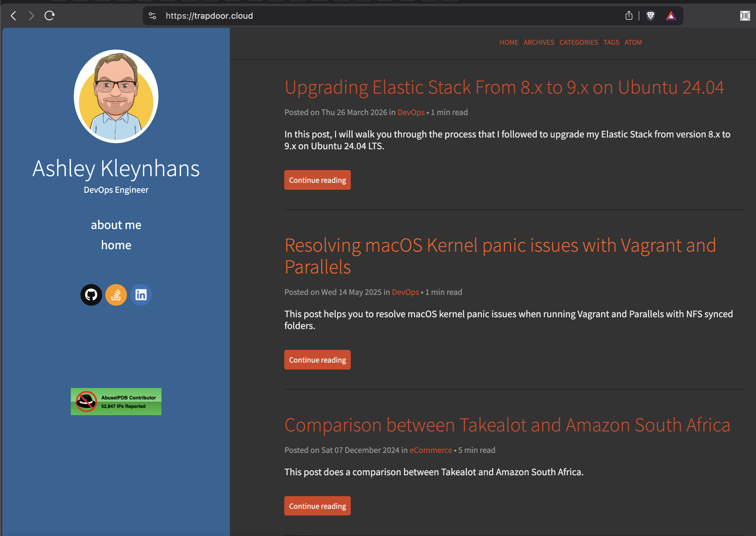756x536 pixels.
Task: Reload the current page
Action: [x=49, y=15]
